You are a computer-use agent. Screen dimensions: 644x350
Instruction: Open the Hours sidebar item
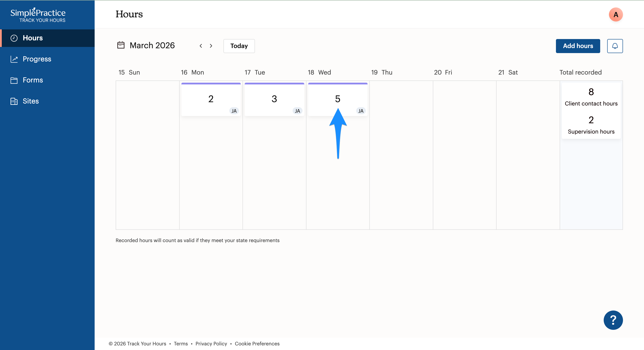click(x=47, y=38)
